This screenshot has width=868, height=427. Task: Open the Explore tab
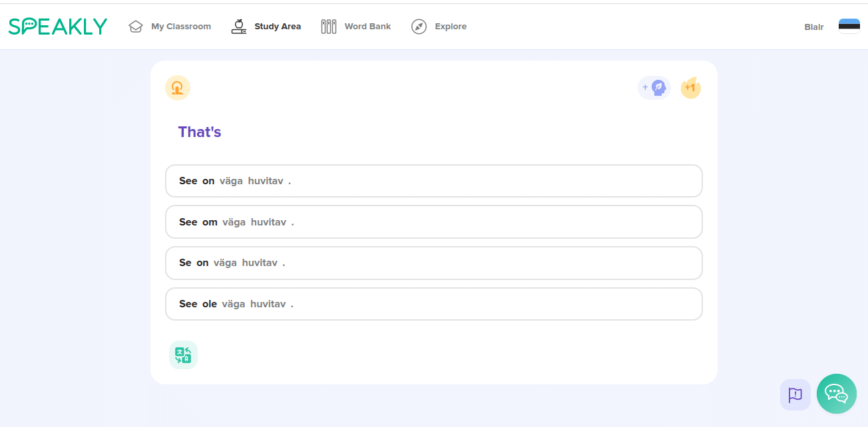pos(451,27)
